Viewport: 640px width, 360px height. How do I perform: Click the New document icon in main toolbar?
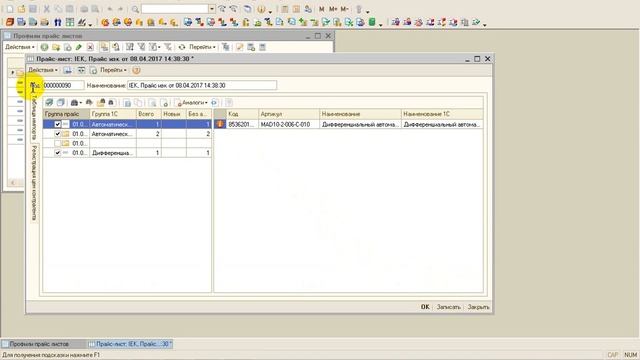(x=10, y=9)
